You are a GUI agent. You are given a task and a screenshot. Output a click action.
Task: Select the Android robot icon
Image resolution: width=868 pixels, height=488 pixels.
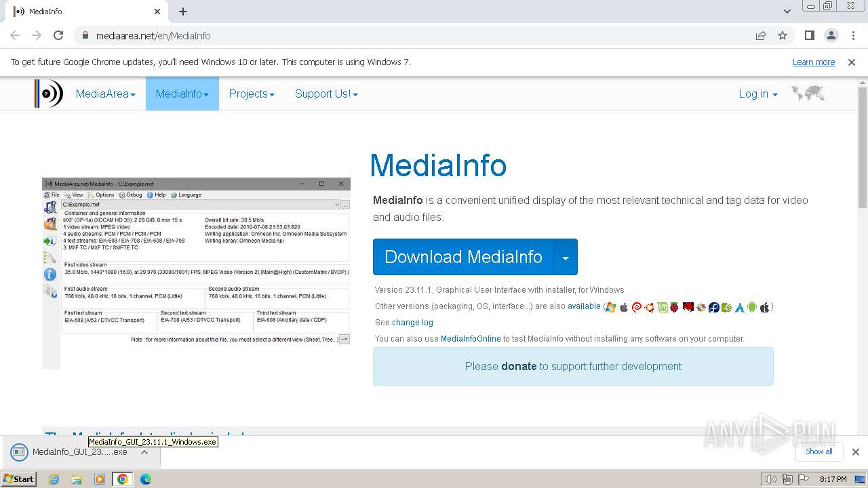pyautogui.click(x=752, y=307)
